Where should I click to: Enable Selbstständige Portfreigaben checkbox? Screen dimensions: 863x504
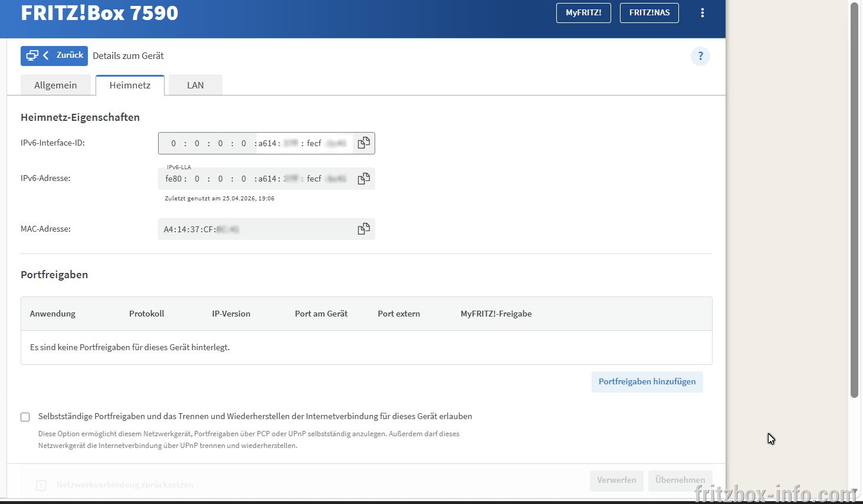point(25,417)
